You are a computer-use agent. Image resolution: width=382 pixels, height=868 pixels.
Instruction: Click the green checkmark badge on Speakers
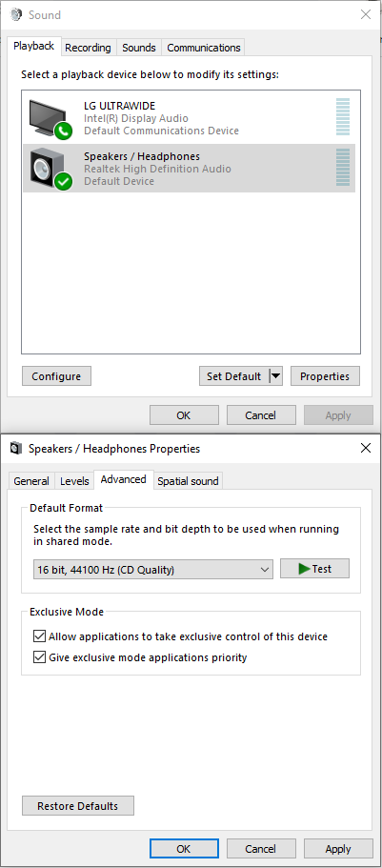(63, 181)
